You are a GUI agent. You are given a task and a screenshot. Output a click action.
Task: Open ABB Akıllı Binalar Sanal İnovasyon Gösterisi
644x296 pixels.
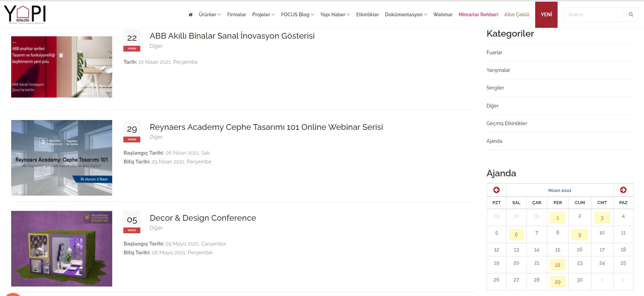(232, 36)
